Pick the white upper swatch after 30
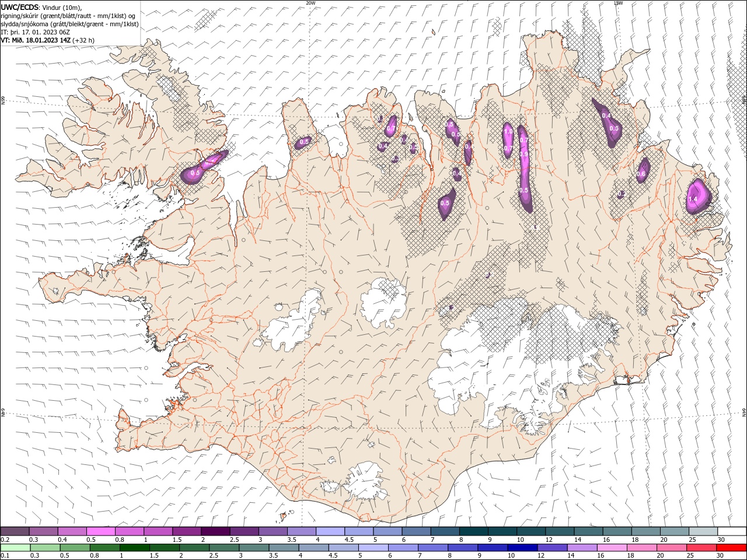747x560 pixels. click(x=732, y=531)
